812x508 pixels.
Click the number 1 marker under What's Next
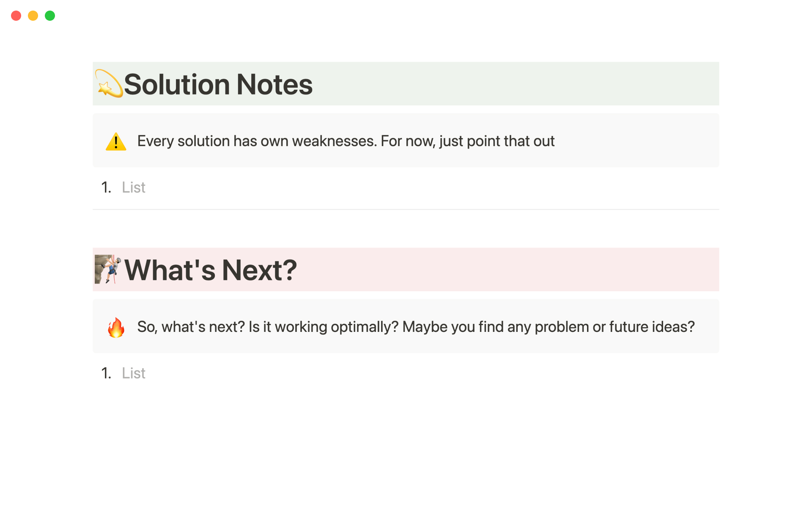click(x=106, y=373)
